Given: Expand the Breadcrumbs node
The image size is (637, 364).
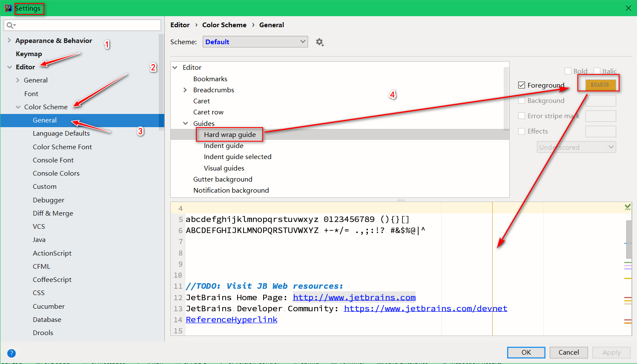Looking at the screenshot, I should pyautogui.click(x=185, y=90).
